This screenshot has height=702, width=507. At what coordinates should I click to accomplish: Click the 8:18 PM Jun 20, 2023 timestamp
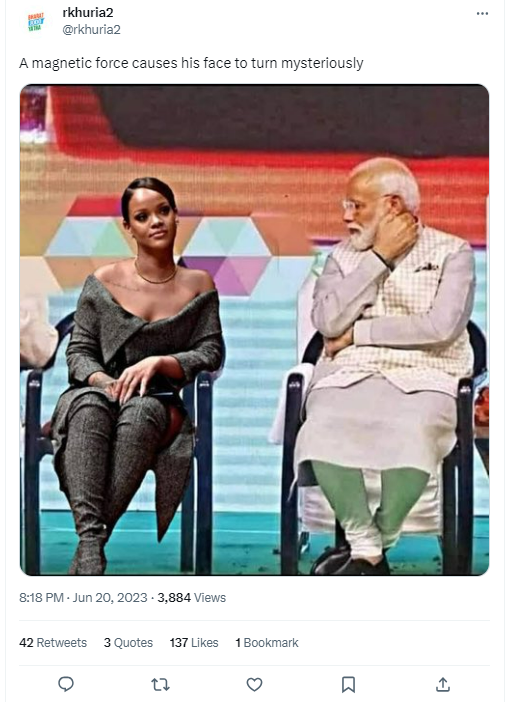[x=83, y=598]
